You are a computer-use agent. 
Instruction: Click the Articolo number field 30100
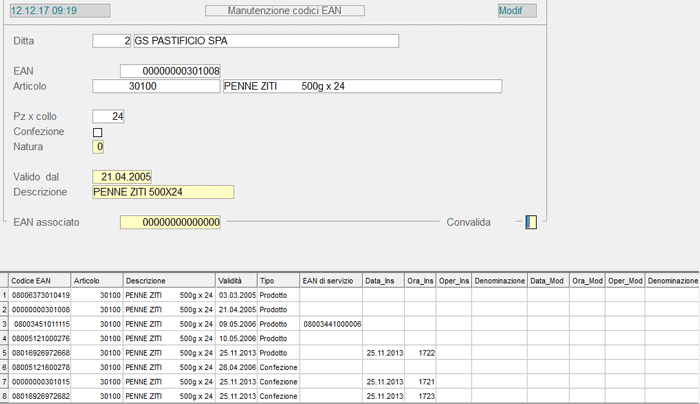click(155, 87)
